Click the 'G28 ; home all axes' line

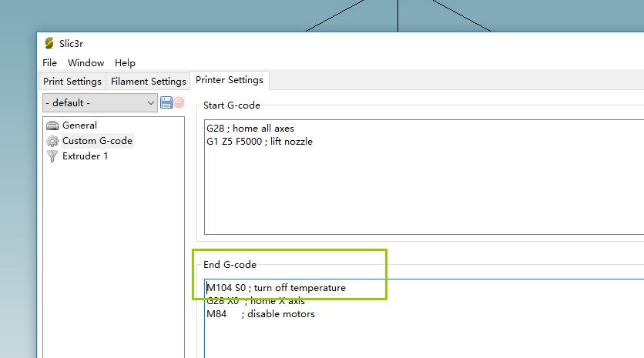(x=250, y=129)
